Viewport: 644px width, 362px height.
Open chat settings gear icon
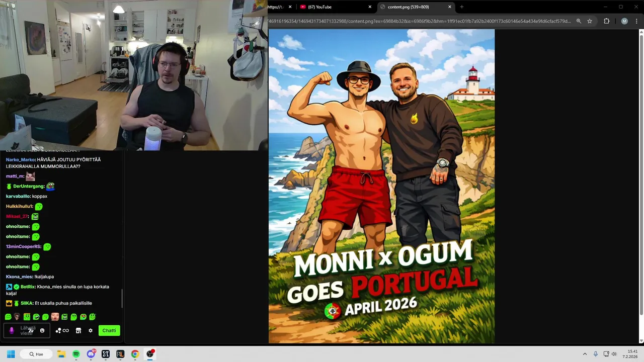91,330
